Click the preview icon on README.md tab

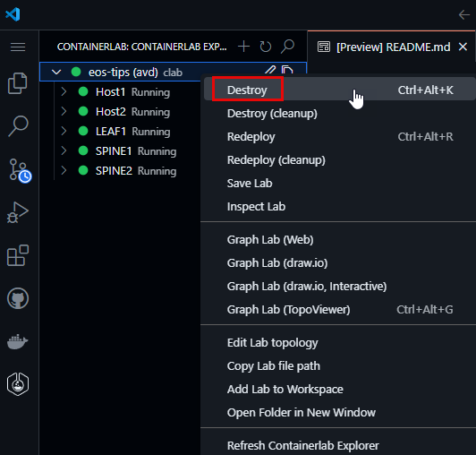tap(324, 47)
